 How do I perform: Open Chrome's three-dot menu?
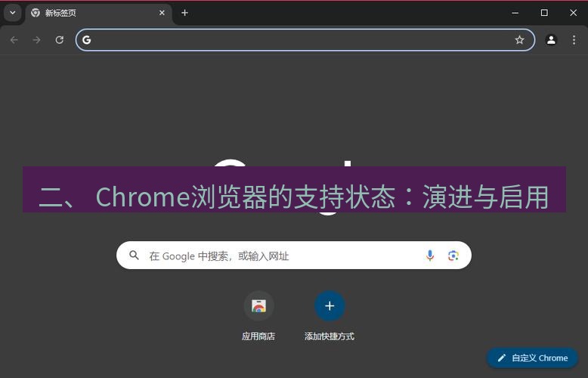(574, 40)
